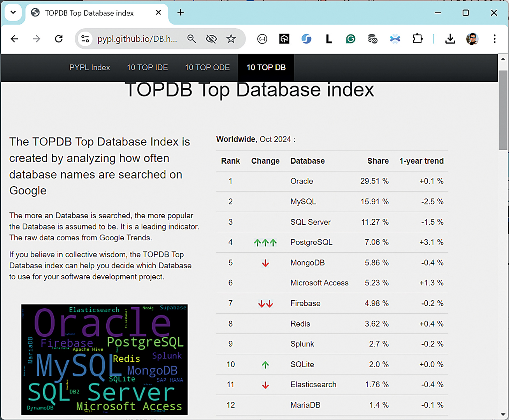Maximize the browser window

[466, 13]
